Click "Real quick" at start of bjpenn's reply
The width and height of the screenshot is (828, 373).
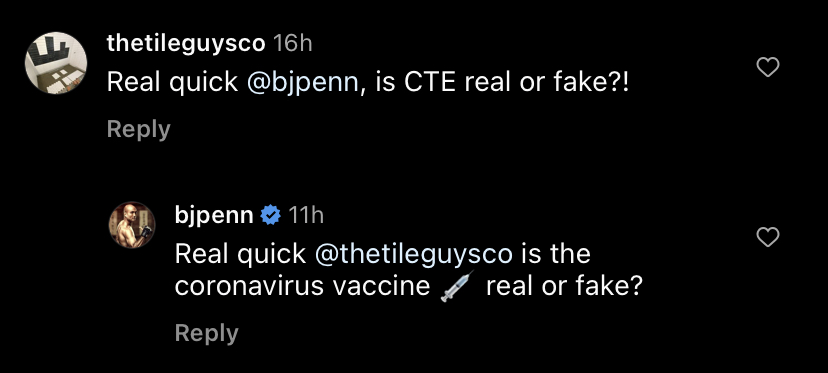240,254
